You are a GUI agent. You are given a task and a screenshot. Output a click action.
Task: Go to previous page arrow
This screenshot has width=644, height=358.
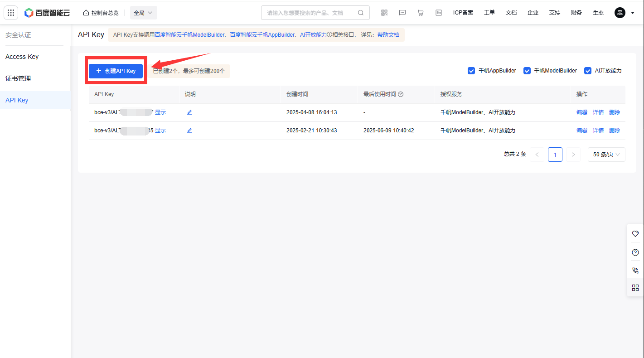click(537, 155)
